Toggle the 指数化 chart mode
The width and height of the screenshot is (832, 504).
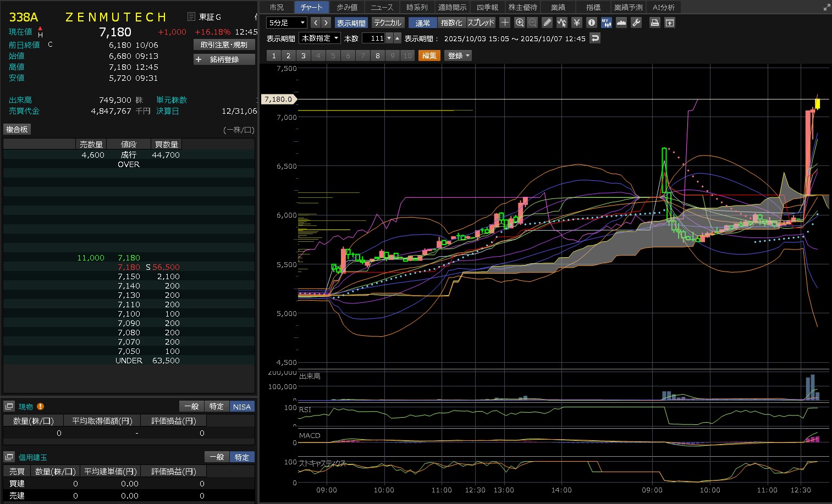click(451, 23)
